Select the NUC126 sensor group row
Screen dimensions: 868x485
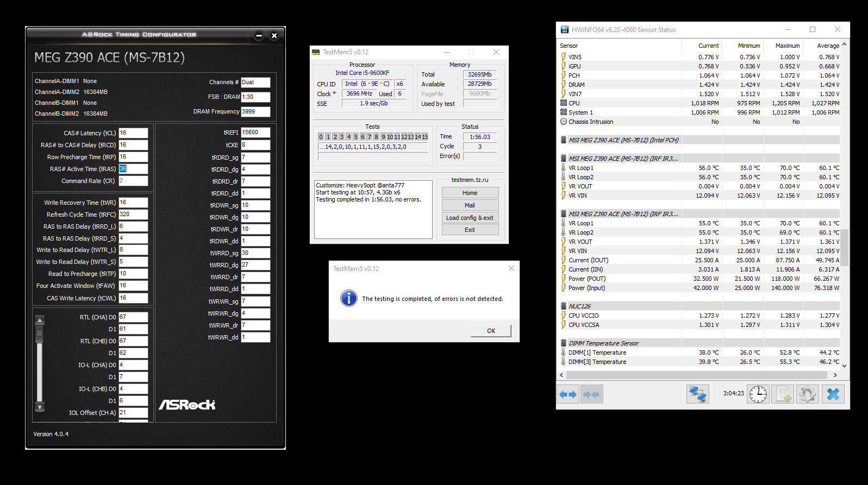[700, 306]
